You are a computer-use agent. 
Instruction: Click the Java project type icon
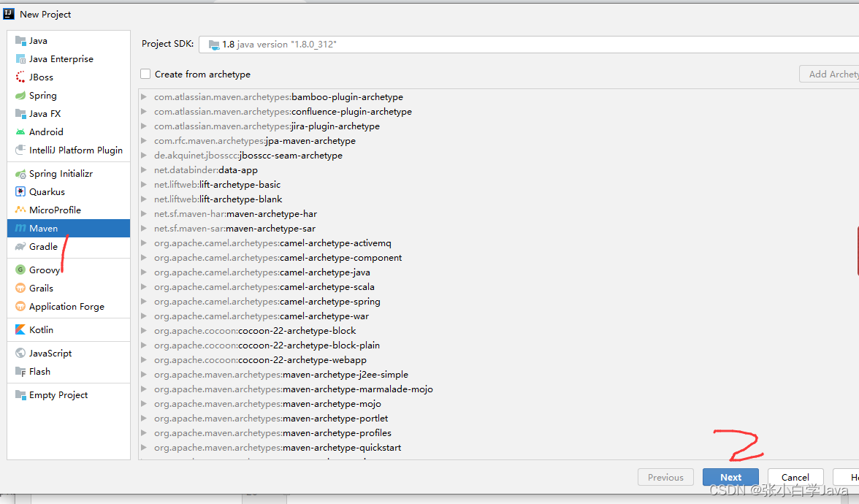coord(20,41)
